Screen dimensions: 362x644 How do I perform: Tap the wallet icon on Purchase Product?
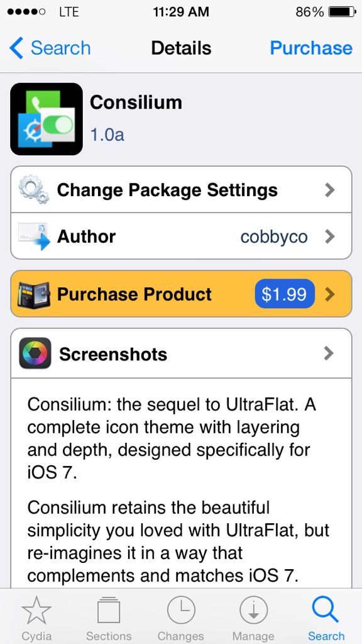point(34,294)
